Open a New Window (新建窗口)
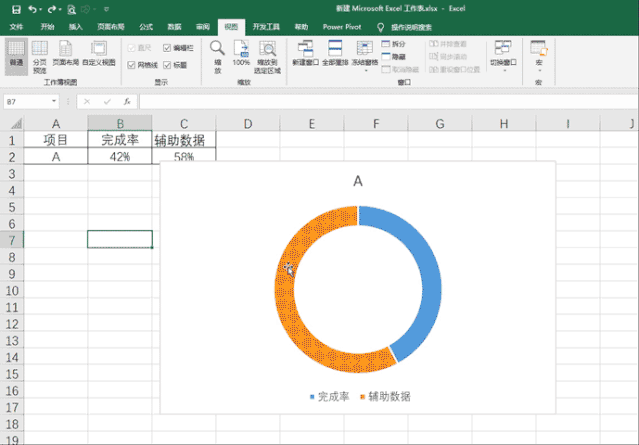The height and width of the screenshot is (445, 639). pos(305,53)
